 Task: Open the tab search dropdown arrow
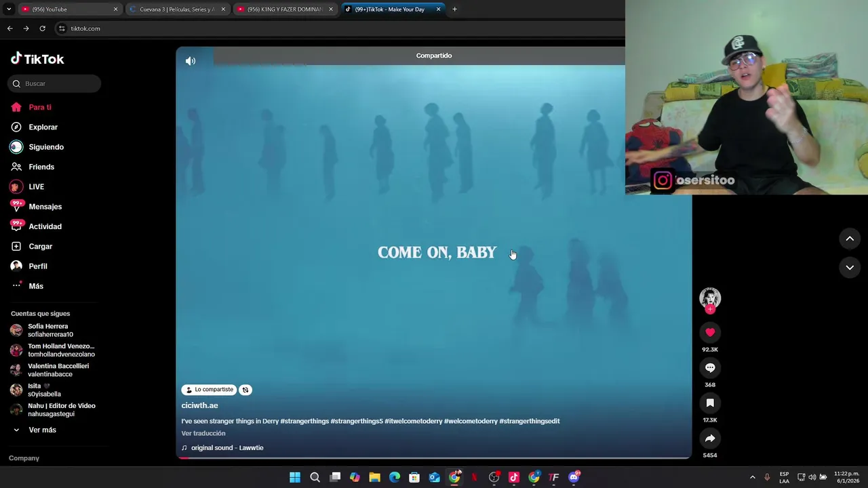[x=8, y=9]
